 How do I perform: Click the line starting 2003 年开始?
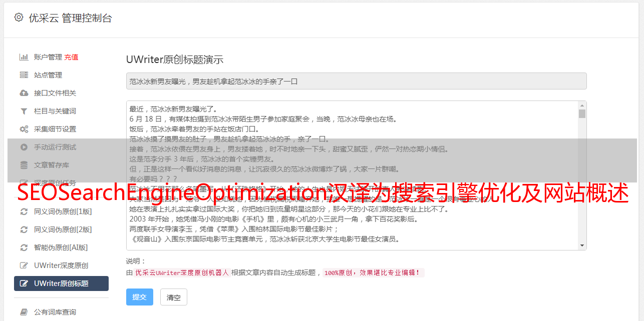pos(274,219)
